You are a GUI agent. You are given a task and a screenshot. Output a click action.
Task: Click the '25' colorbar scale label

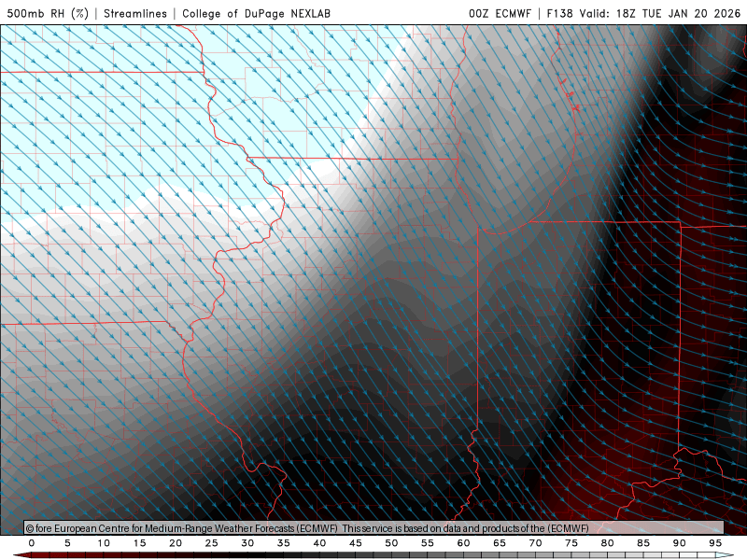(212, 543)
